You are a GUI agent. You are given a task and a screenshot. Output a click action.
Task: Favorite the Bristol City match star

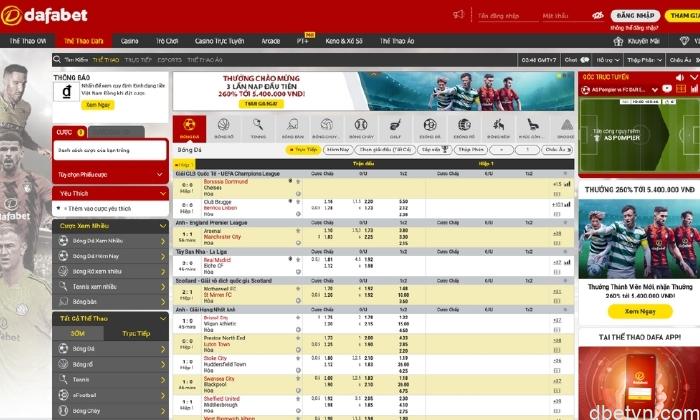298,317
